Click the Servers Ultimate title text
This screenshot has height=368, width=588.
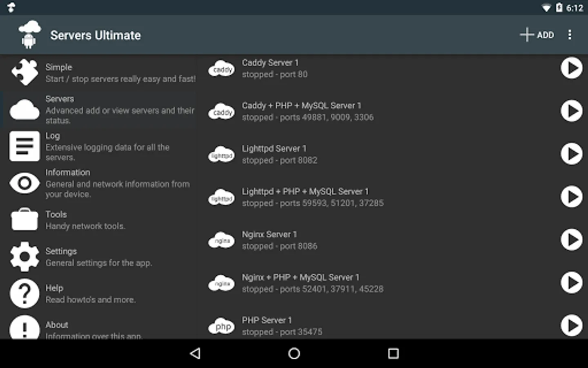click(x=95, y=35)
